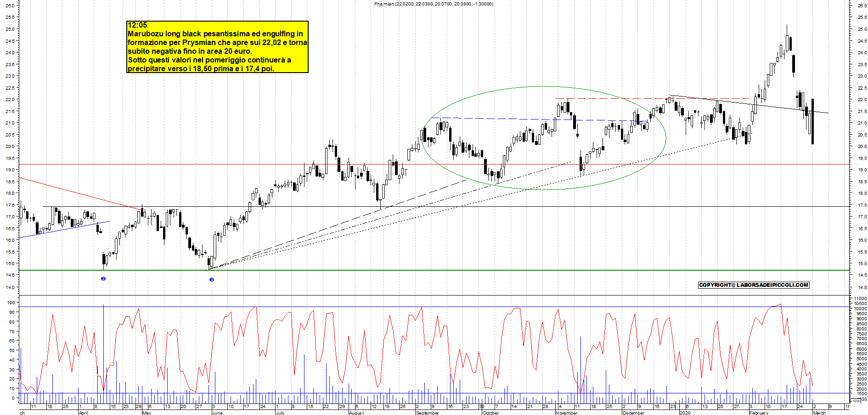Click the May label on time axis
Screen dimensions: 868x415
(x=147, y=413)
